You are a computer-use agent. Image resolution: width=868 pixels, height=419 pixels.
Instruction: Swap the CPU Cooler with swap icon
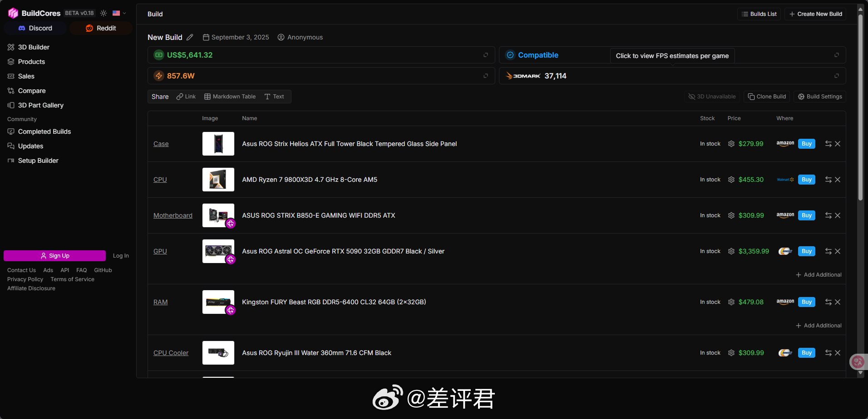pos(829,353)
